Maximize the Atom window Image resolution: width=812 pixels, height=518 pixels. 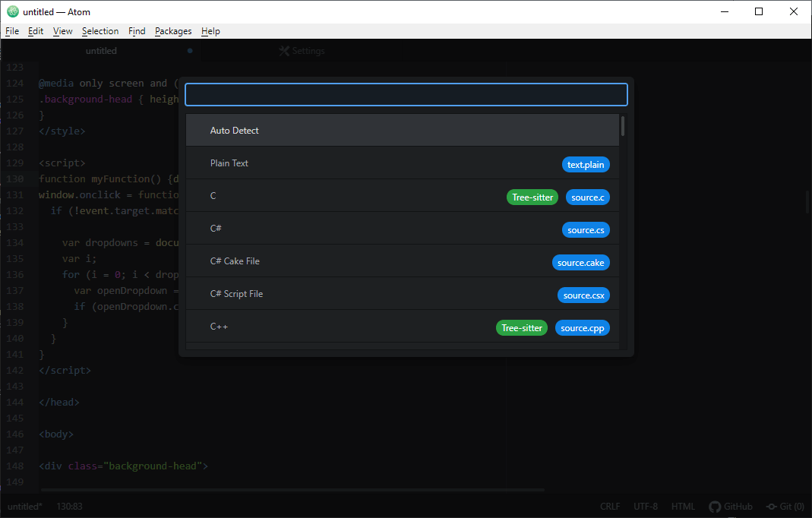click(x=759, y=11)
